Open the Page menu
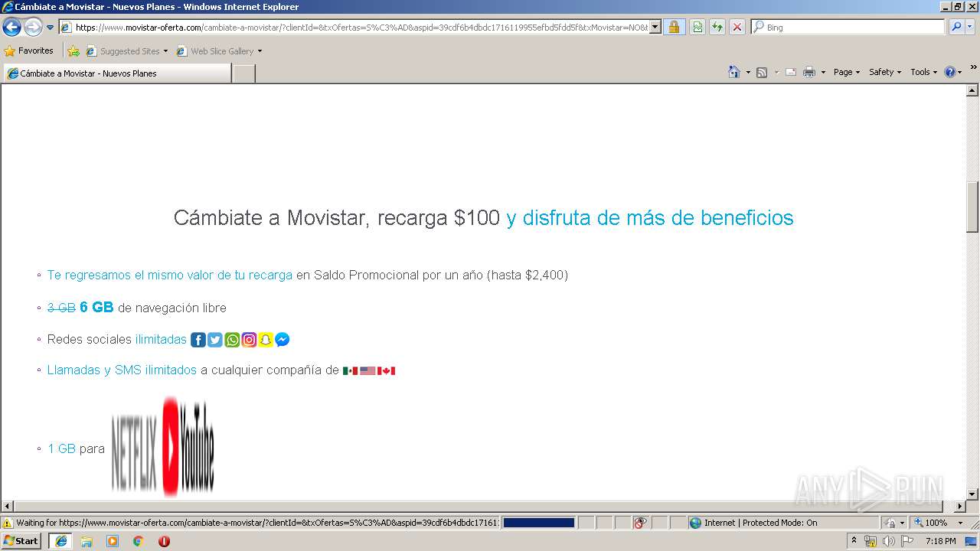 tap(847, 72)
